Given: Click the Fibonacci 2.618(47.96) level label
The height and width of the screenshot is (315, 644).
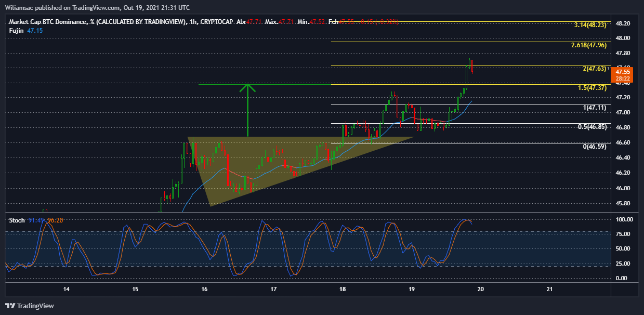Looking at the screenshot, I should point(588,45).
